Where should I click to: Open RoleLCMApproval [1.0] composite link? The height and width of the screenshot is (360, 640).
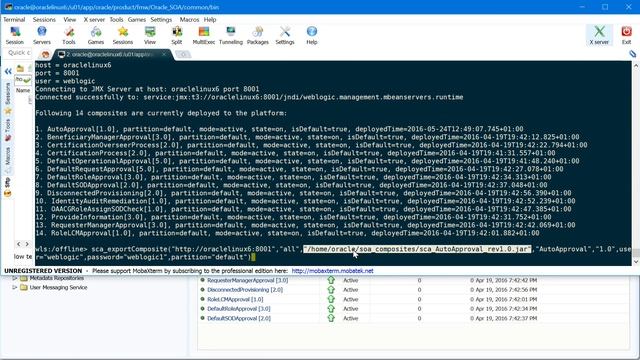235,299
